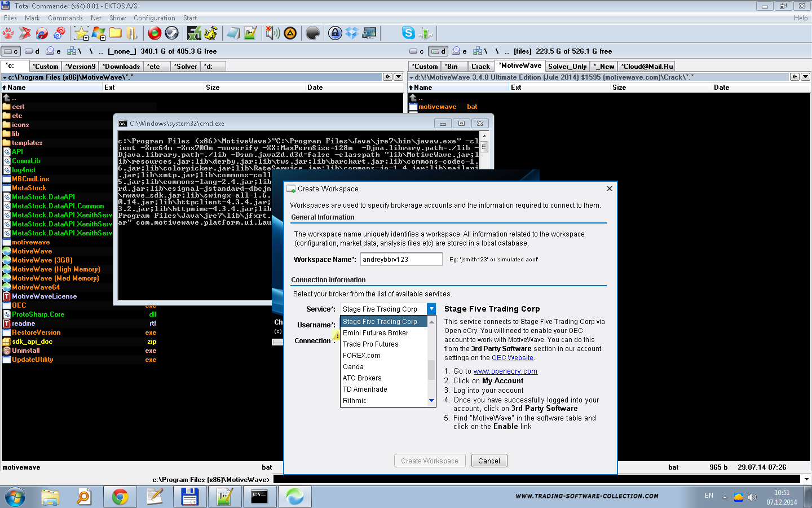This screenshot has width=812, height=508.
Task: Switch left panel to drive d
Action: click(32, 51)
